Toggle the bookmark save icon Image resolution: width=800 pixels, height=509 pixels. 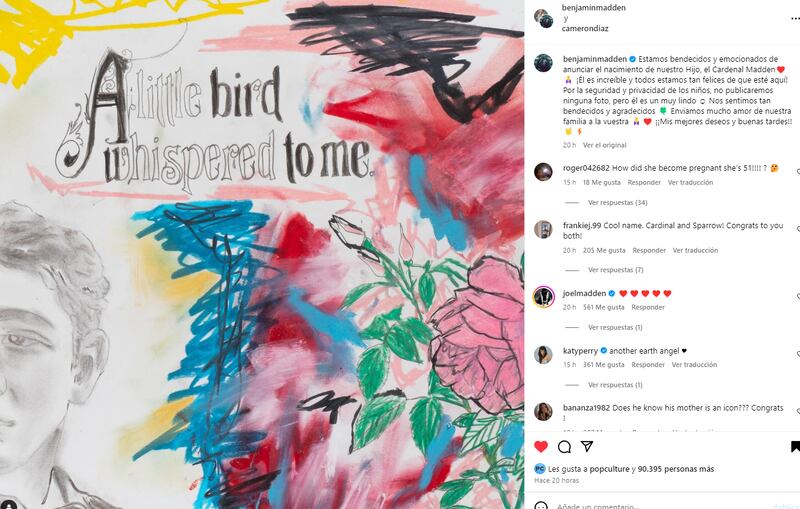click(795, 447)
